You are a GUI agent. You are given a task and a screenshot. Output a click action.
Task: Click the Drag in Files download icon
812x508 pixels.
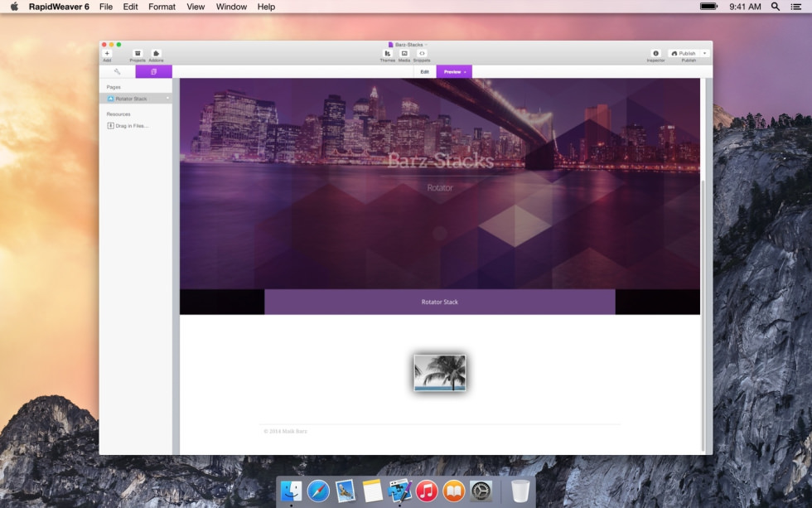tap(110, 126)
